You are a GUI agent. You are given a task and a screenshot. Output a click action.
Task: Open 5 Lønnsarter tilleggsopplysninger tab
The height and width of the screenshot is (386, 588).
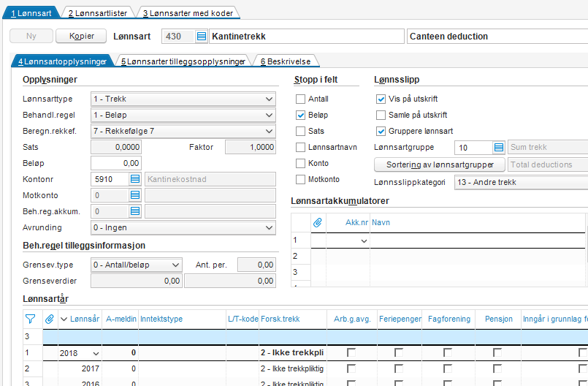pyautogui.click(x=183, y=61)
